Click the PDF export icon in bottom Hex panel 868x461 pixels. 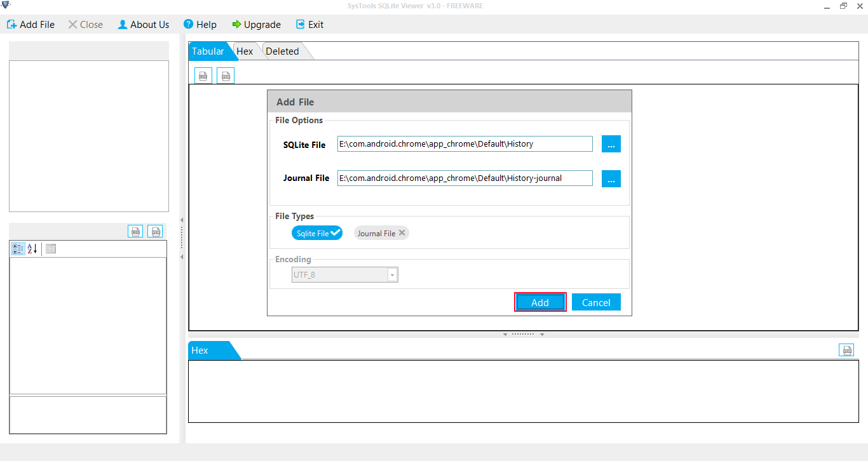point(846,350)
